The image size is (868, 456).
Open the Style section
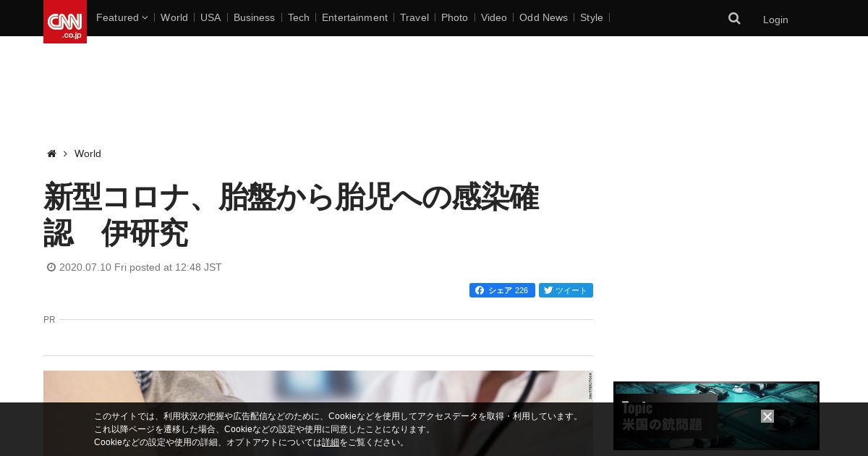(x=592, y=17)
